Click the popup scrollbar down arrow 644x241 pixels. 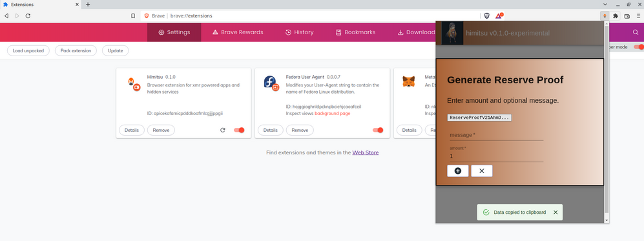607,220
